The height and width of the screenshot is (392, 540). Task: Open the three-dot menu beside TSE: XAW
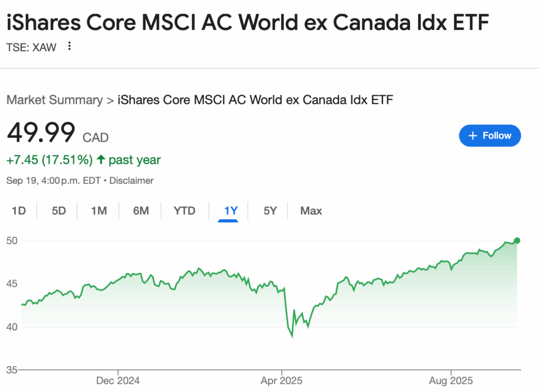(x=69, y=46)
